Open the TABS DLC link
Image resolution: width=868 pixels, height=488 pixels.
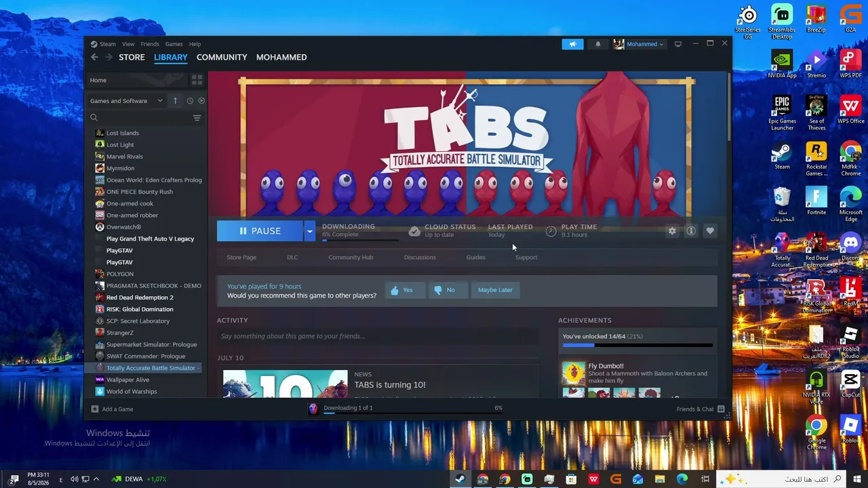coord(292,258)
